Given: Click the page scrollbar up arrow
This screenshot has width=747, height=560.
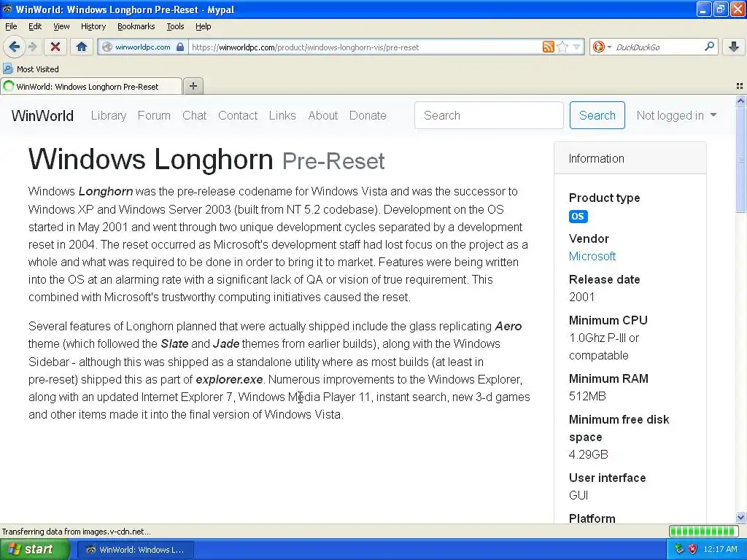Looking at the screenshot, I should [740, 101].
